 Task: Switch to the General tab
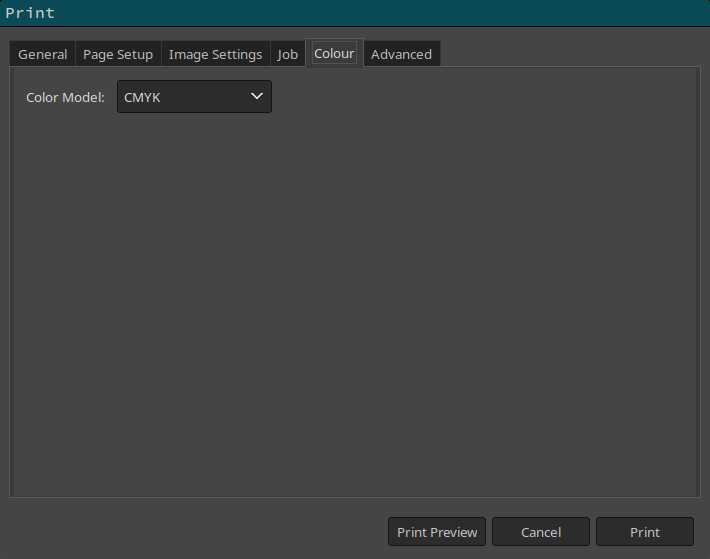point(43,54)
